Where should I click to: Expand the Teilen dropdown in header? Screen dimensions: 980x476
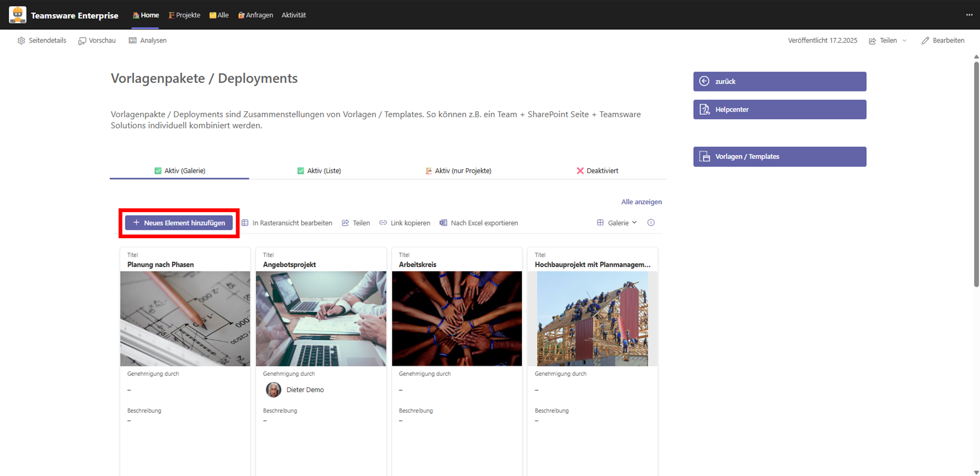(x=904, y=41)
